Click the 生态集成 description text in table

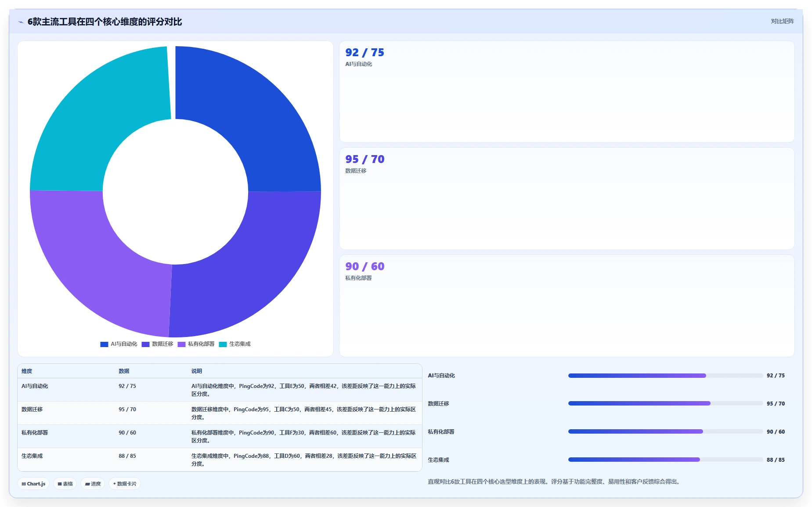304,460
